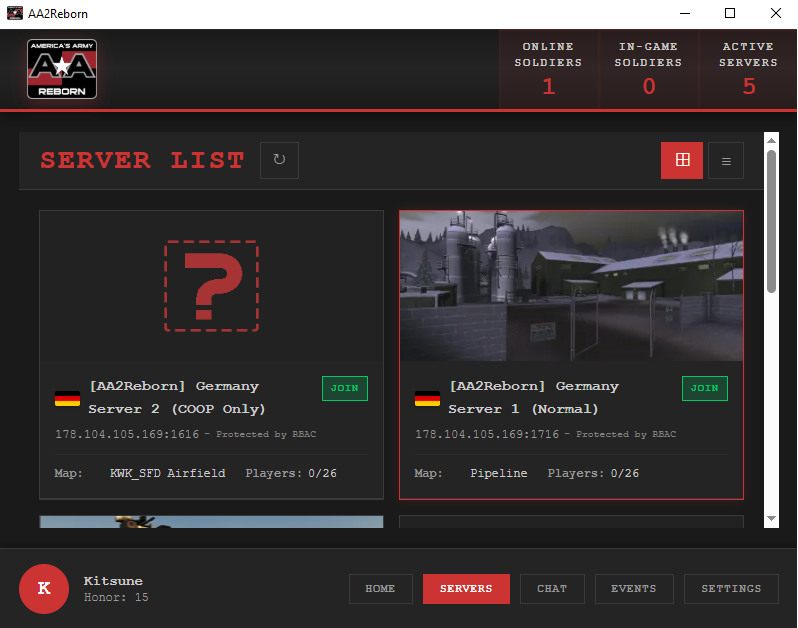The width and height of the screenshot is (798, 628).
Task: Join Germany Server 2 (COOP Only)
Action: pyautogui.click(x=345, y=388)
